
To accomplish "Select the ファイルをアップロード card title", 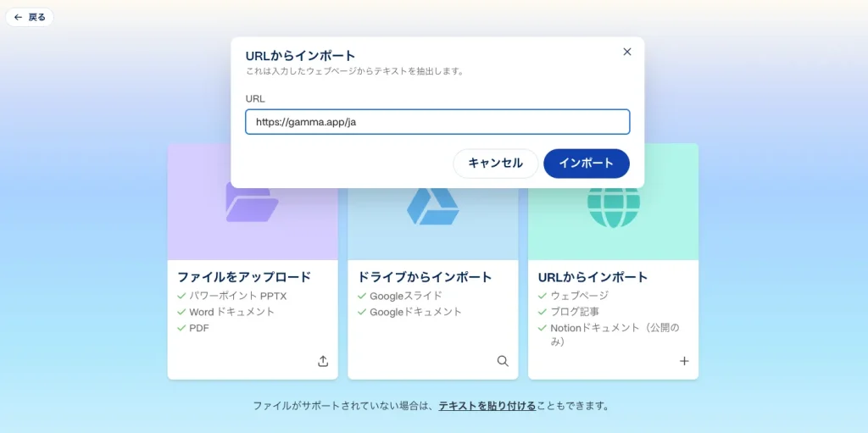I will [244, 277].
